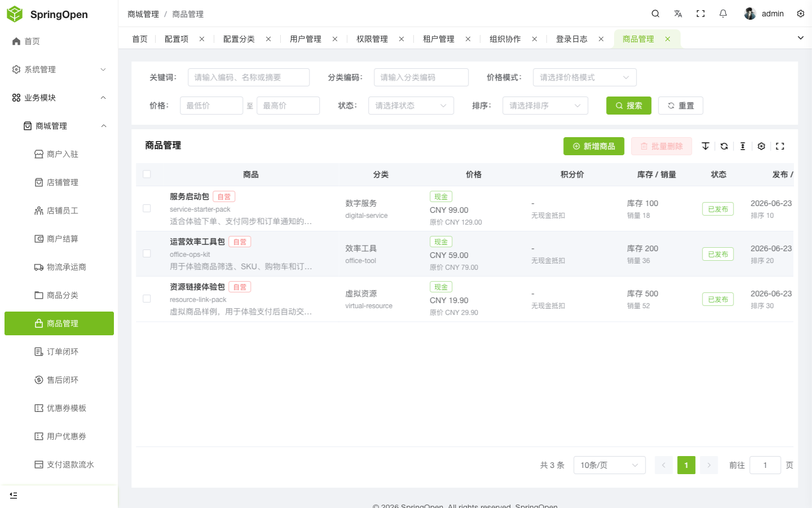This screenshot has height=508, width=812.
Task: Click the green 搜索 button
Action: [x=629, y=106]
